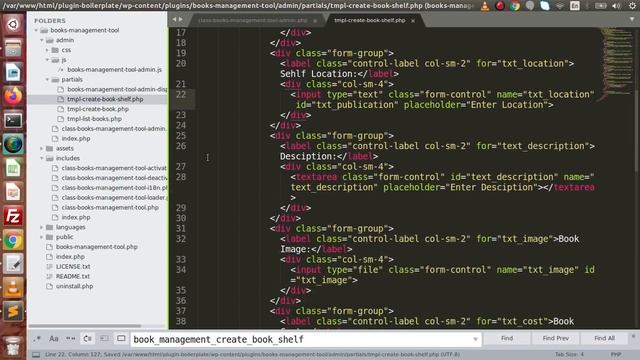The width and height of the screenshot is (640, 360).
Task: Go to previous tab with left arrow
Action: (174, 19)
